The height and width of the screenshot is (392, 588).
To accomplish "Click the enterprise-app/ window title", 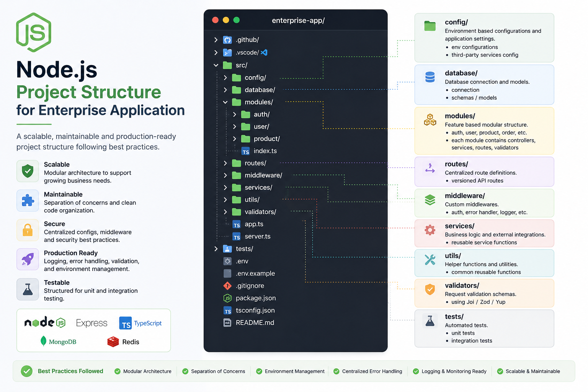I will [298, 21].
